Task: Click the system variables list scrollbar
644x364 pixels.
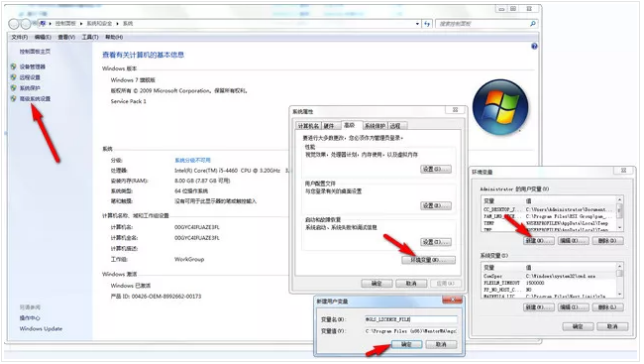Action: coord(619,280)
